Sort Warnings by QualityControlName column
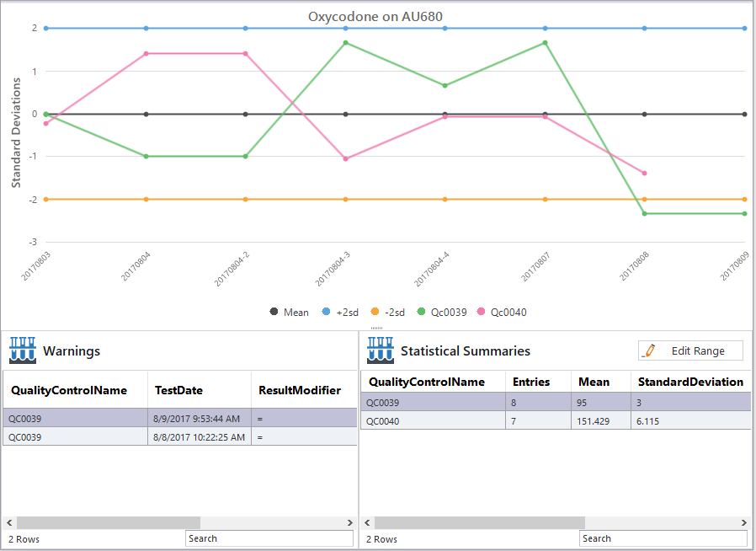756x551 pixels. (x=75, y=390)
